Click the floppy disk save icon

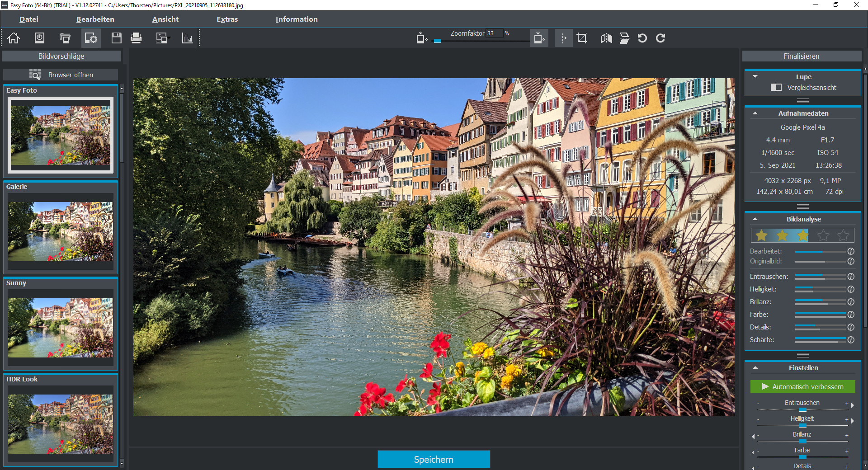tap(117, 38)
